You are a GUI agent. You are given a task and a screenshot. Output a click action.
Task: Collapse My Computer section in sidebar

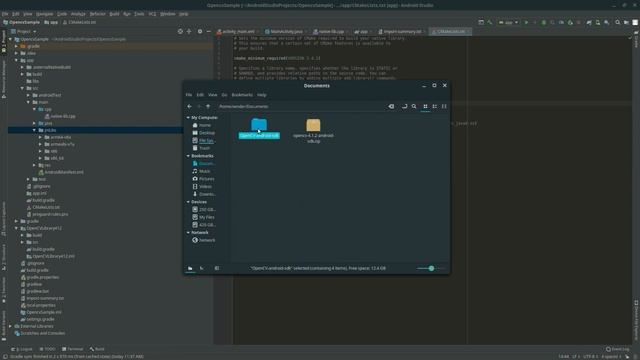(x=188, y=118)
